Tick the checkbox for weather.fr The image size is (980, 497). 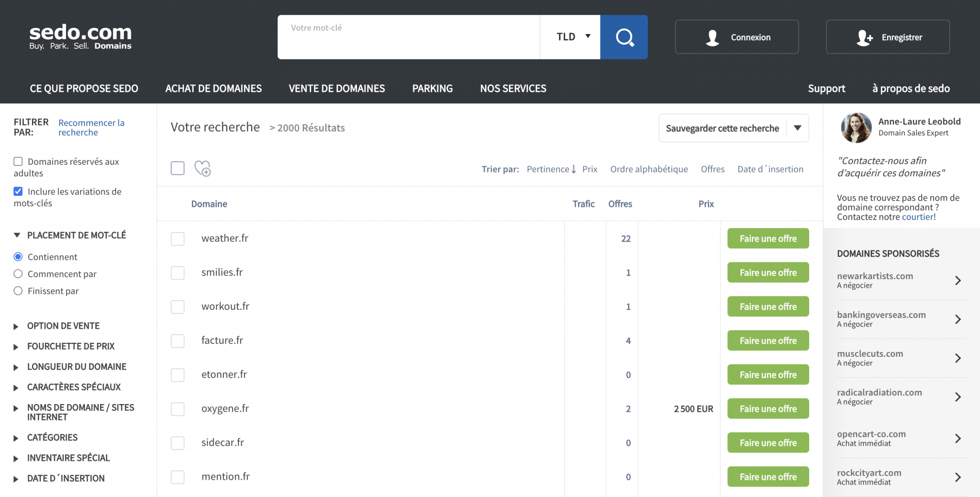coord(178,239)
